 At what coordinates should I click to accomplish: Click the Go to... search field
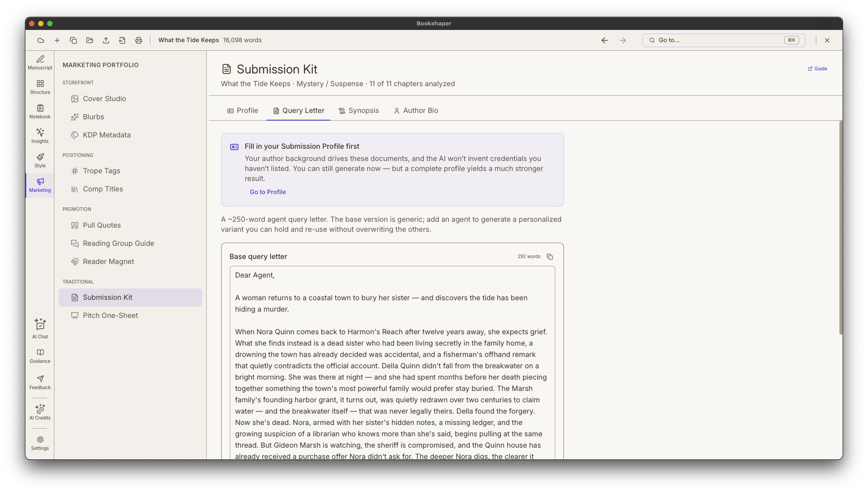point(723,40)
